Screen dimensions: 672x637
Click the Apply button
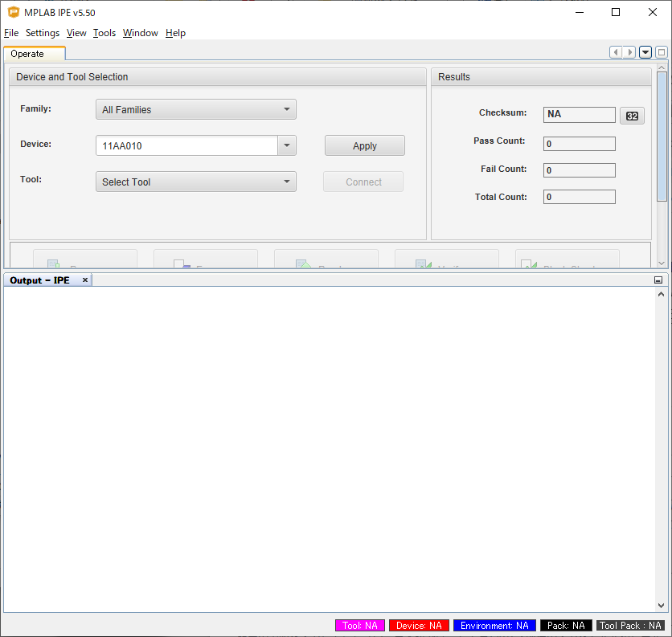365,145
